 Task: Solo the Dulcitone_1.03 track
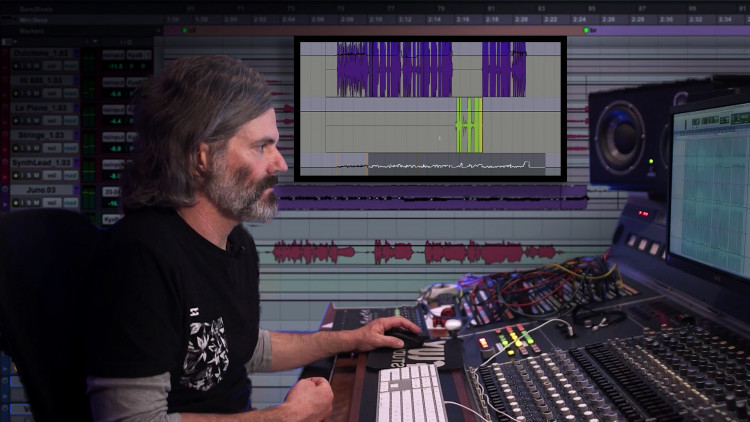tap(29, 66)
